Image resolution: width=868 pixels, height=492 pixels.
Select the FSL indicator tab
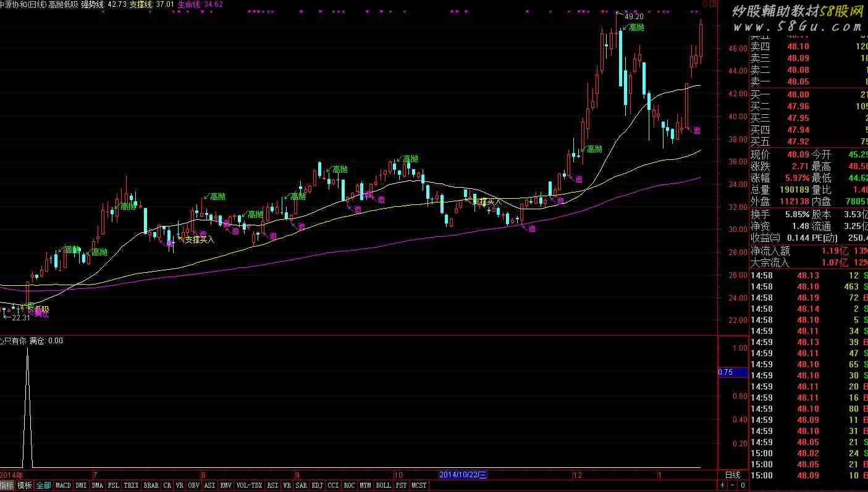click(113, 486)
